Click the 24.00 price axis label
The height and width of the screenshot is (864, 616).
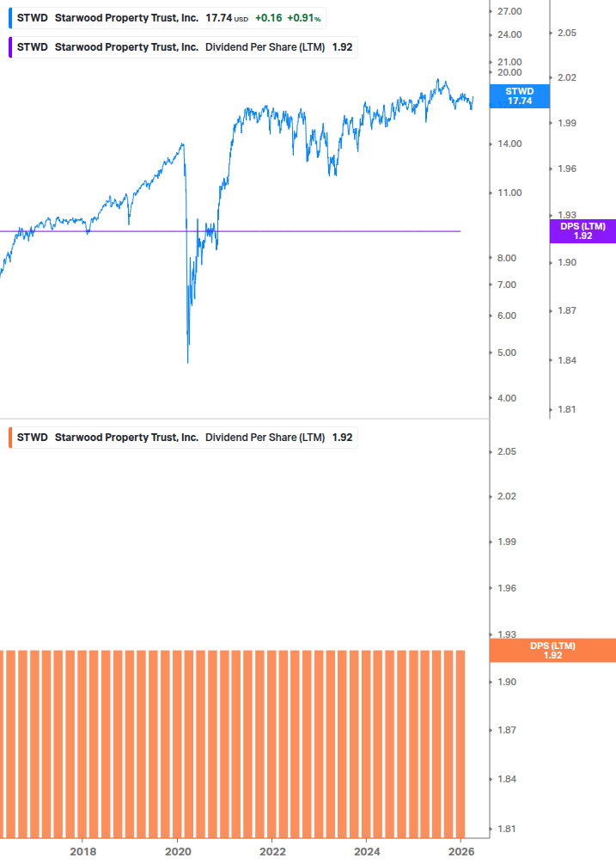pyautogui.click(x=509, y=34)
